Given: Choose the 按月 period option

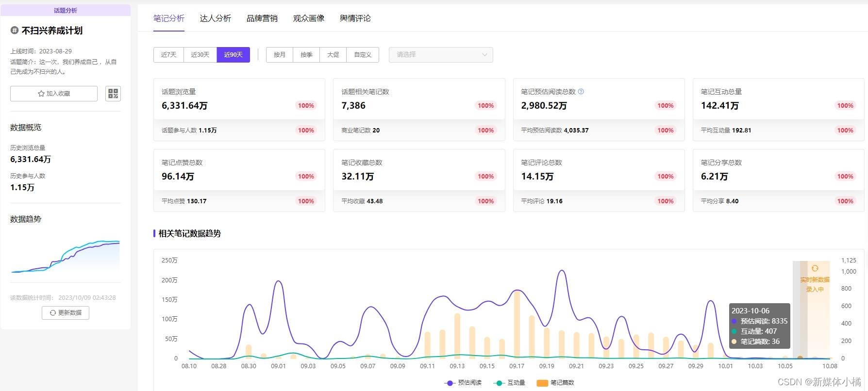Looking at the screenshot, I should (x=280, y=55).
